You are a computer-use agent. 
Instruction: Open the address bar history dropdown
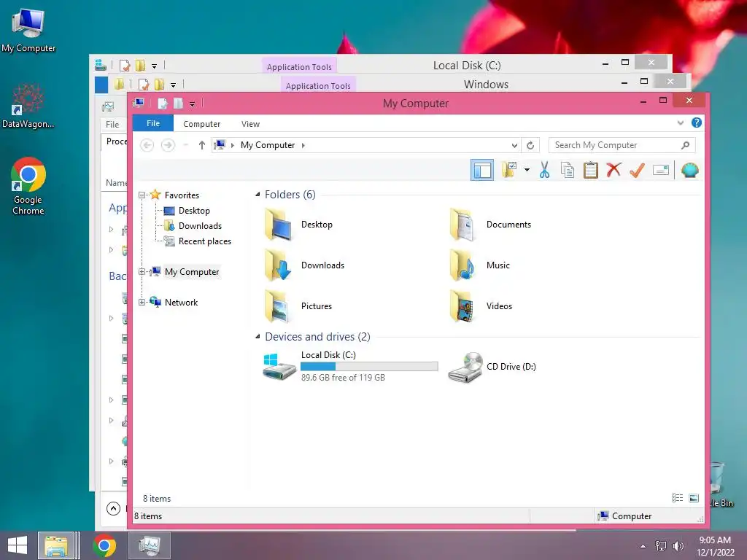(x=514, y=145)
